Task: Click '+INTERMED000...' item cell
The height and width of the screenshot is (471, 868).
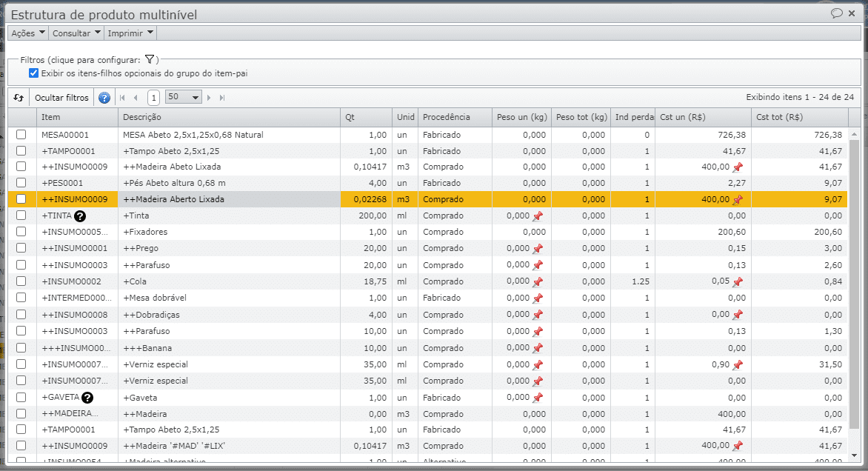Action: (x=77, y=298)
